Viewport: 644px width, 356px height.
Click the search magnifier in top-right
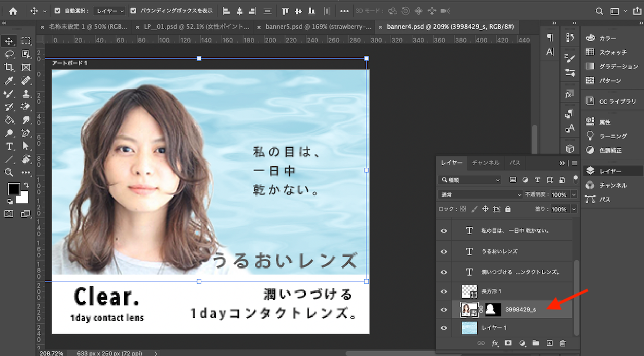pyautogui.click(x=599, y=11)
